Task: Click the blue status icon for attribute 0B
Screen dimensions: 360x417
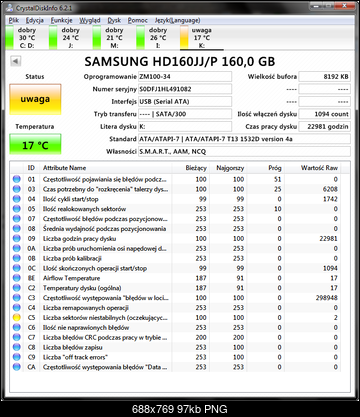Action: (16, 258)
